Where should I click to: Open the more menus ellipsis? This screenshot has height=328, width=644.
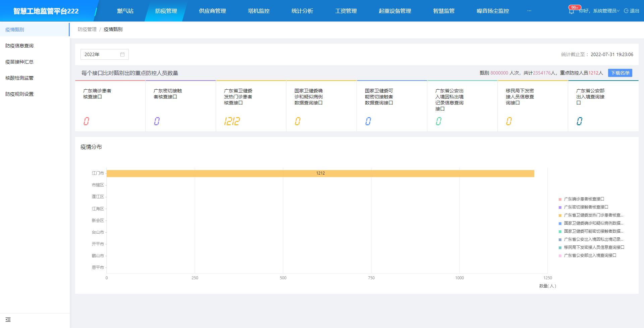pyautogui.click(x=529, y=11)
